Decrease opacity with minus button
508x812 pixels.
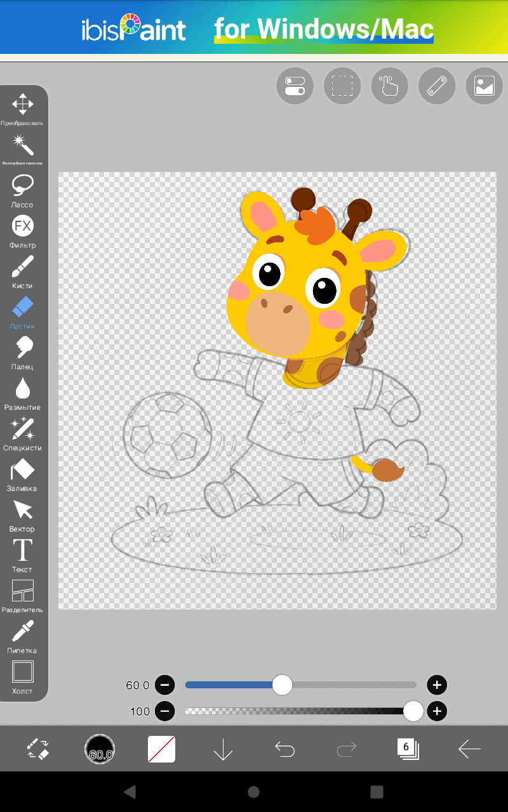(164, 711)
